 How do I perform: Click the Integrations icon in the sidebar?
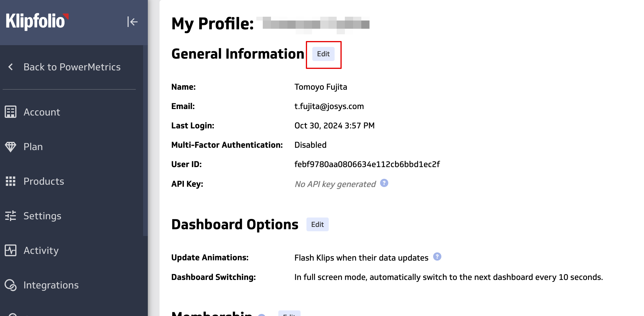pos(11,285)
